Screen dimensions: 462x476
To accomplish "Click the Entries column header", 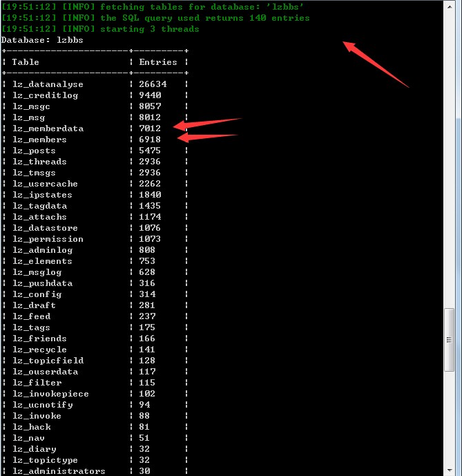I will (x=158, y=62).
